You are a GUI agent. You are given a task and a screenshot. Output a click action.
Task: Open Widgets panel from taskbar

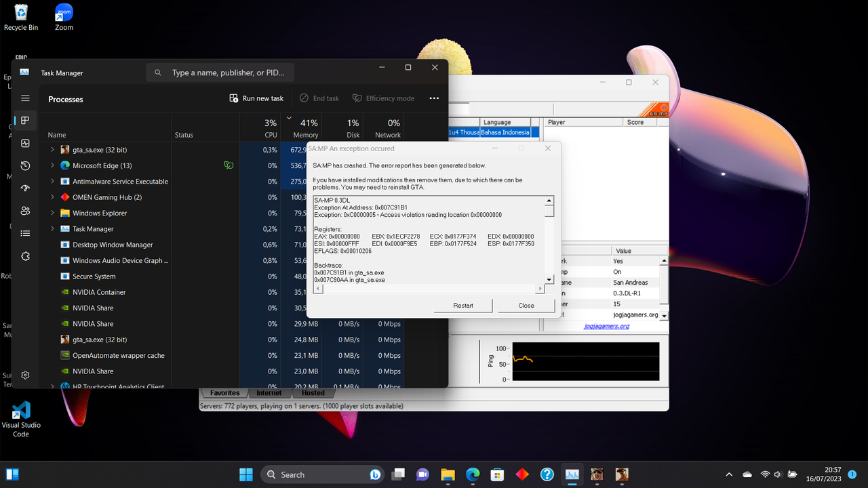tap(12, 474)
